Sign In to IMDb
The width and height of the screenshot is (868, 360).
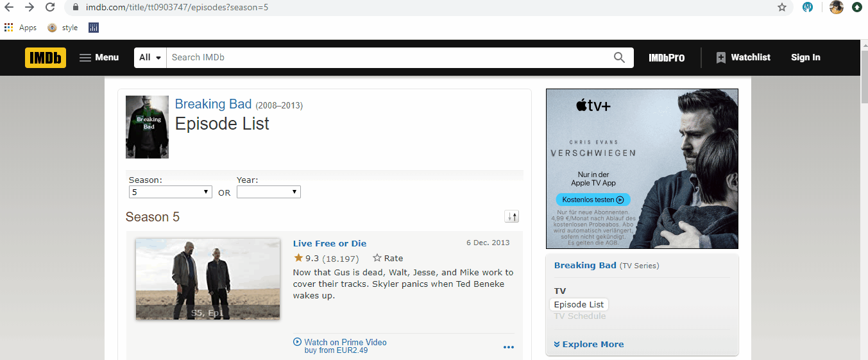[806, 57]
